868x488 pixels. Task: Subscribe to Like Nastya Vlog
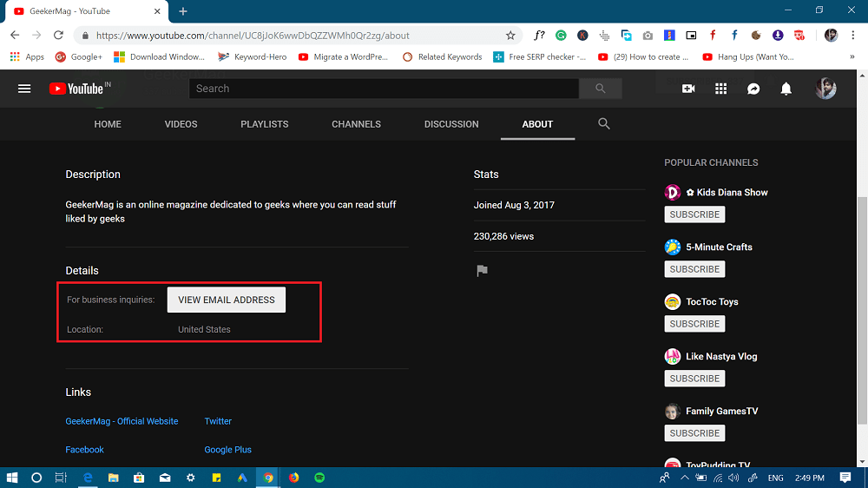tap(694, 379)
